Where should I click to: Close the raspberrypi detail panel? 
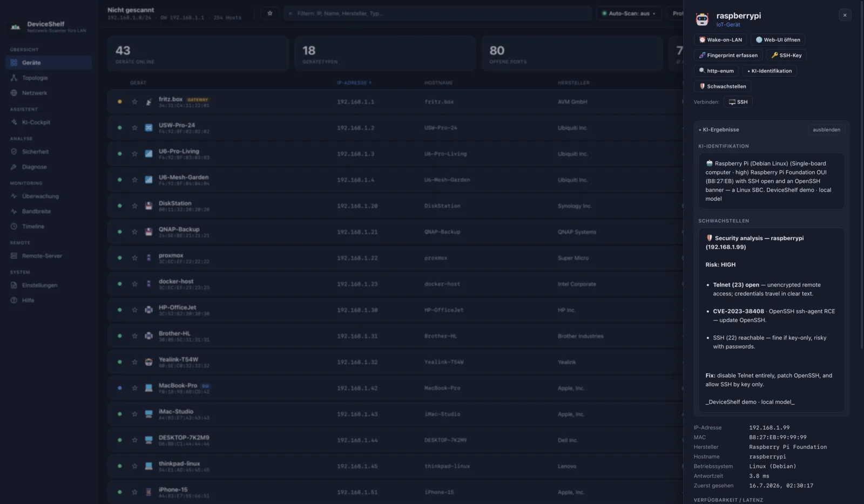(x=845, y=15)
